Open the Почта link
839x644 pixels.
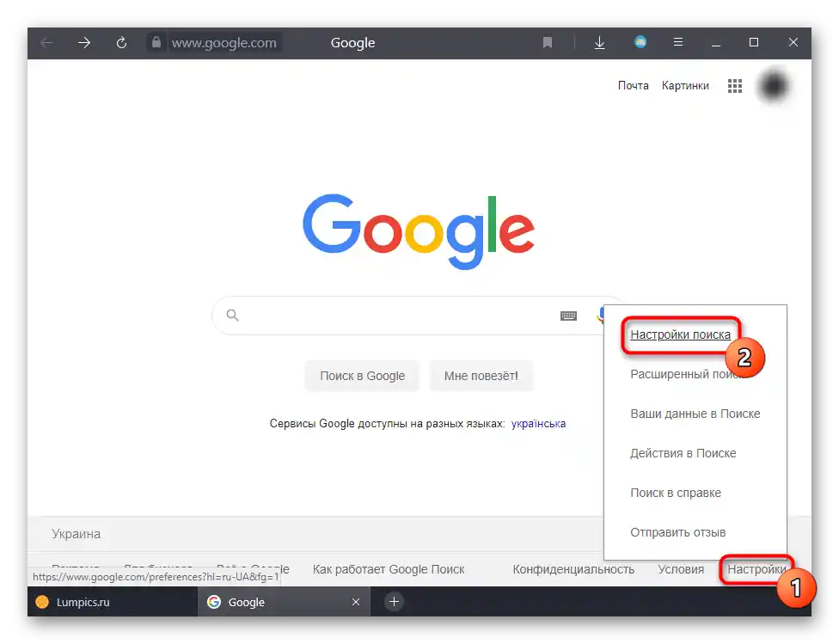[633, 86]
